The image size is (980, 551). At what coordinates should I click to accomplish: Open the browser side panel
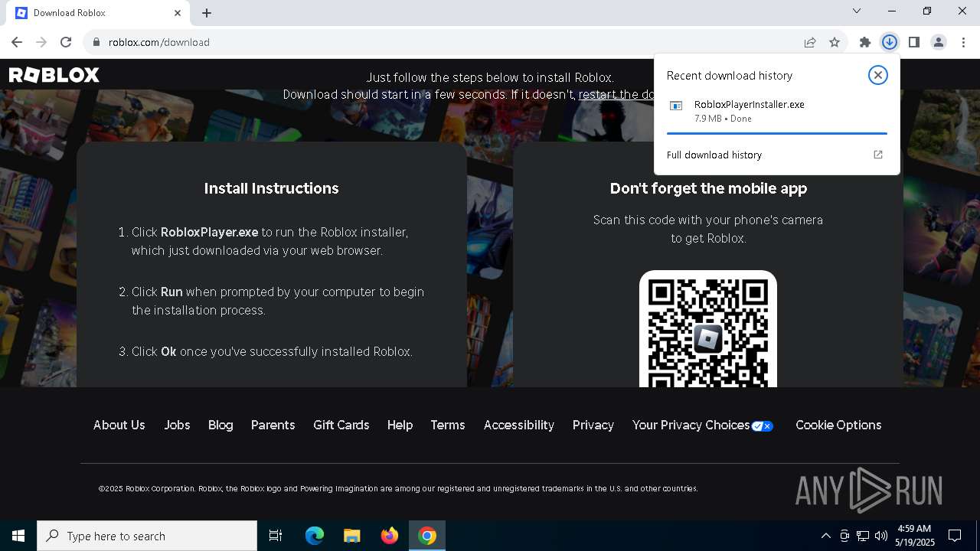pos(914,42)
